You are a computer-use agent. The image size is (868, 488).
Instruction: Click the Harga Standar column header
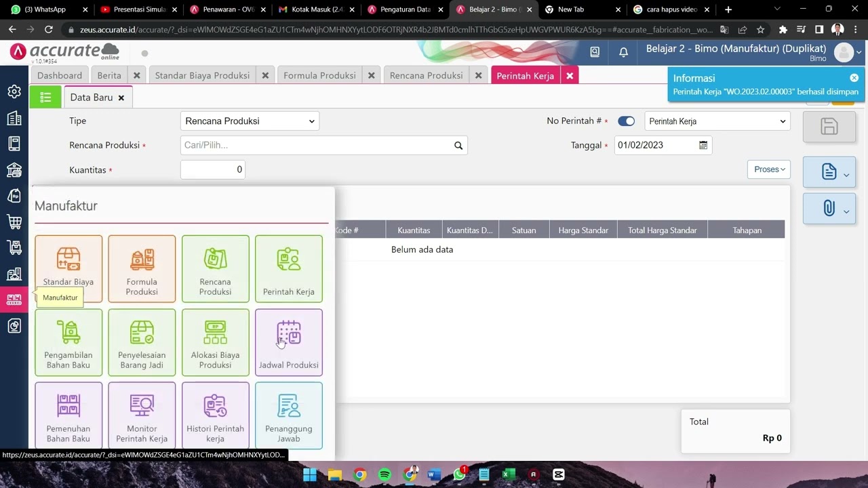click(583, 230)
